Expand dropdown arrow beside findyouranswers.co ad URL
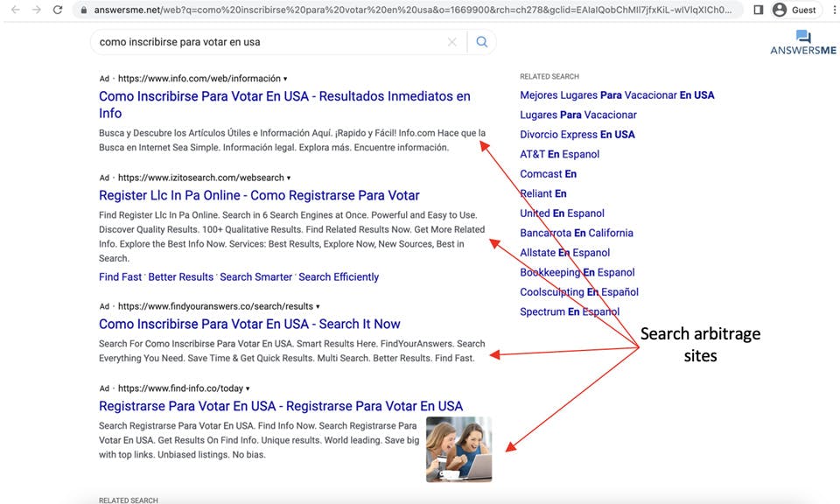The height and width of the screenshot is (504, 840). (318, 307)
